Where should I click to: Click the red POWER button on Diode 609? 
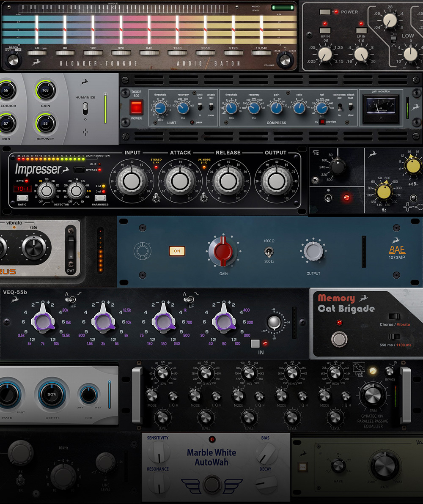tap(136, 107)
